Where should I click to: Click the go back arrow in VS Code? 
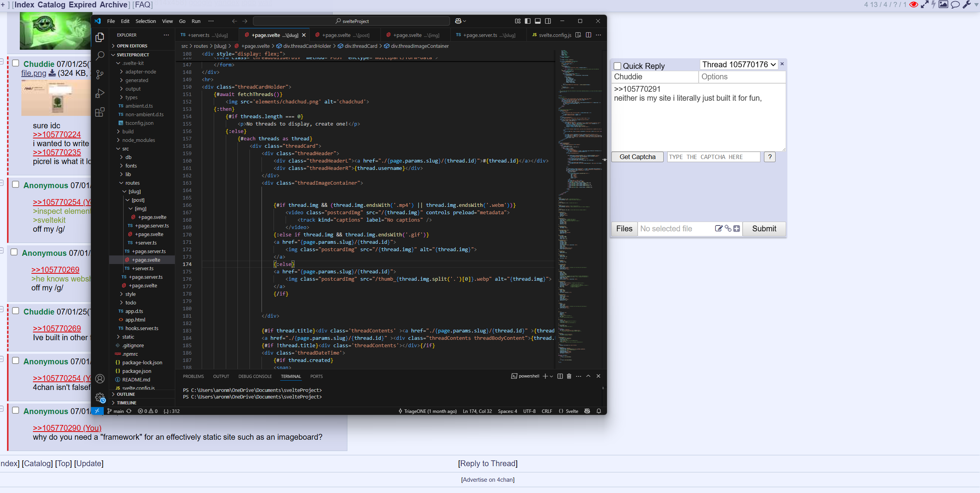(234, 21)
